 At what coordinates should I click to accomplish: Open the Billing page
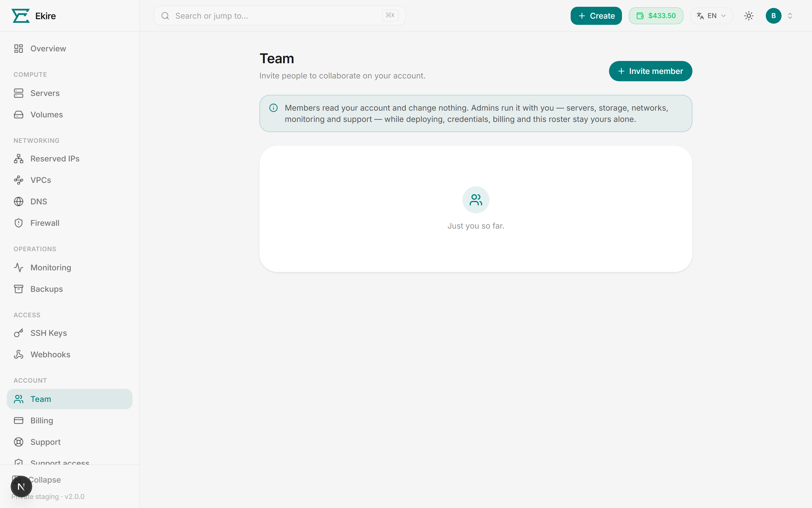pyautogui.click(x=69, y=421)
